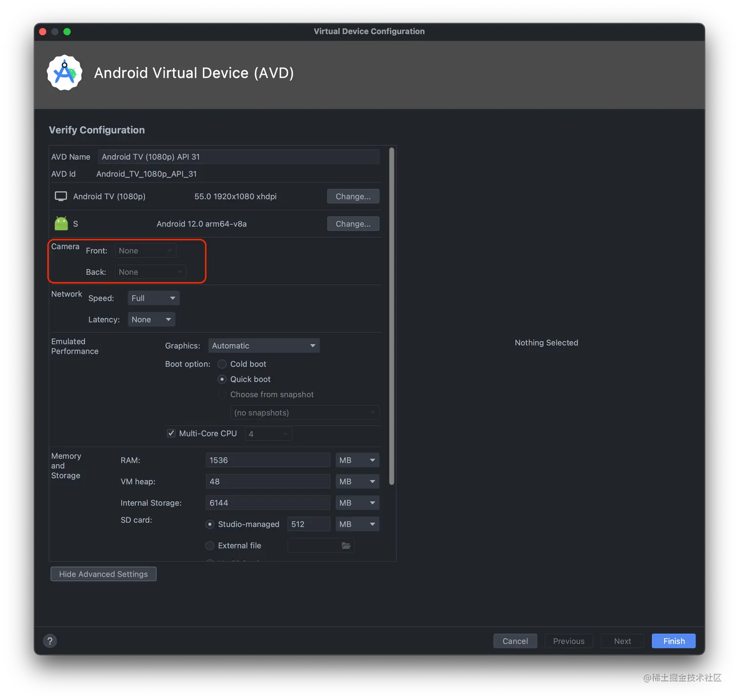739x700 pixels.
Task: Edit the AVD Name input field
Action: pyautogui.click(x=239, y=156)
